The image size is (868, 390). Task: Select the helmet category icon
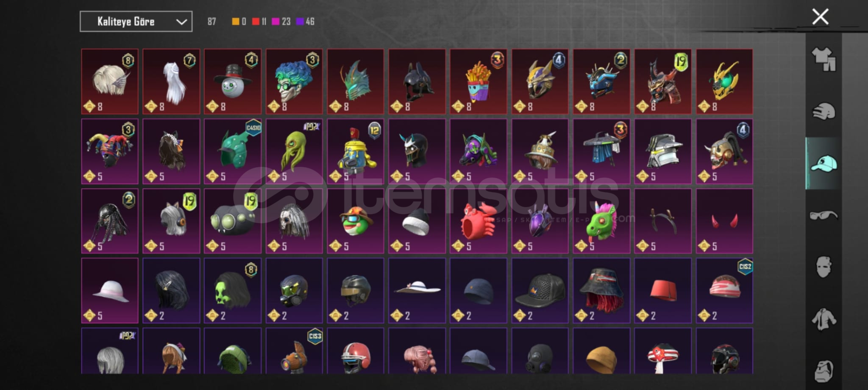824,111
